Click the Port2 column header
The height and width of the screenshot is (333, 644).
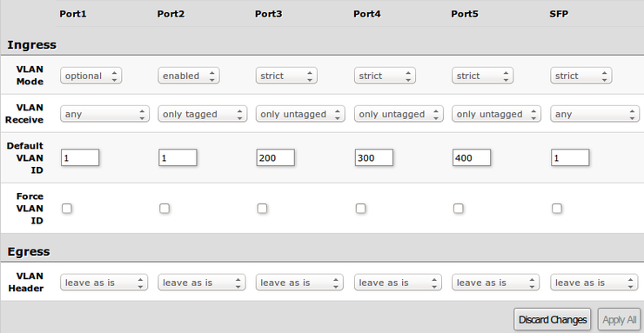click(171, 14)
